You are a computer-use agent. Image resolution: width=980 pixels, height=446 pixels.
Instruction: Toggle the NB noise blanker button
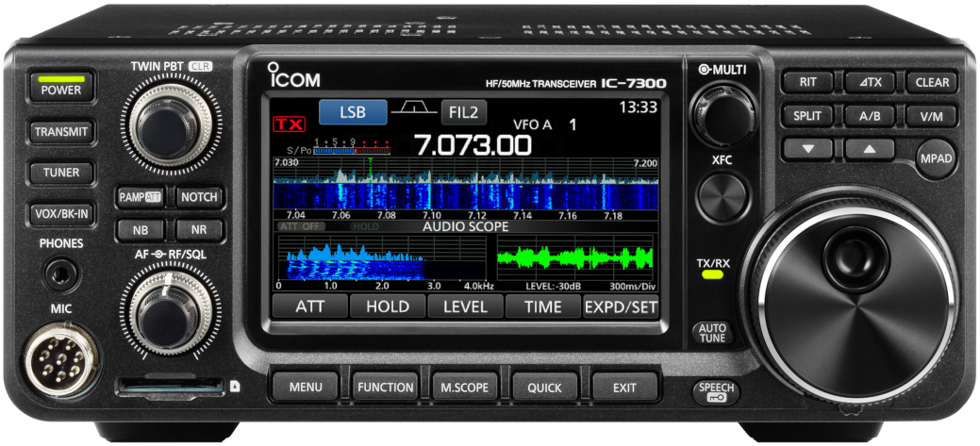click(x=141, y=230)
